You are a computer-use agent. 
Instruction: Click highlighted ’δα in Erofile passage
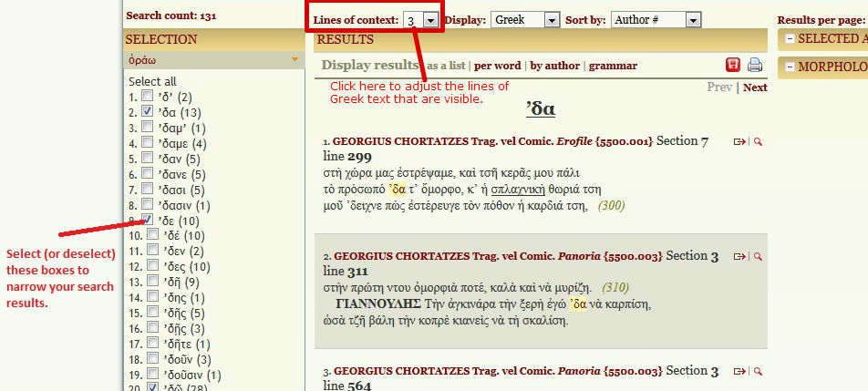[398, 190]
